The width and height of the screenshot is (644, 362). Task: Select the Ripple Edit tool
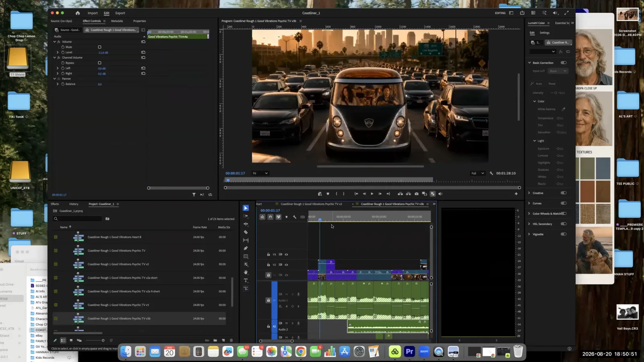pos(246,224)
